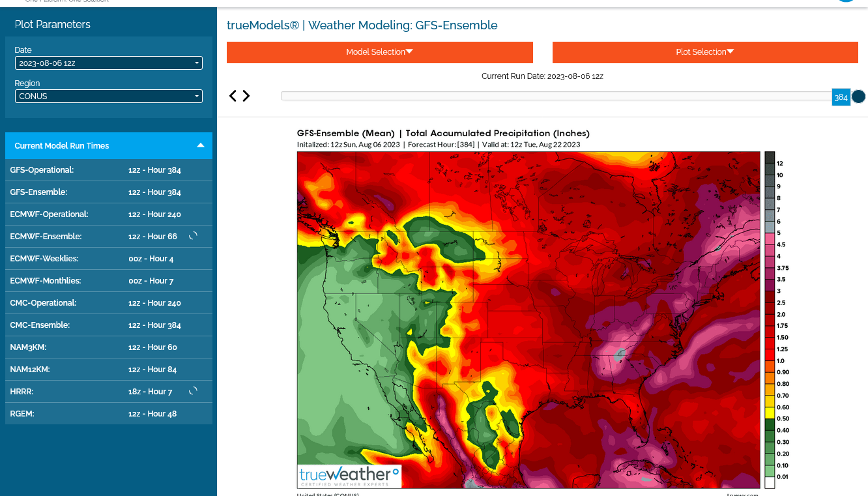Click the '00z - Hour 4' run time
The height and width of the screenshot is (496, 868).
click(x=151, y=259)
